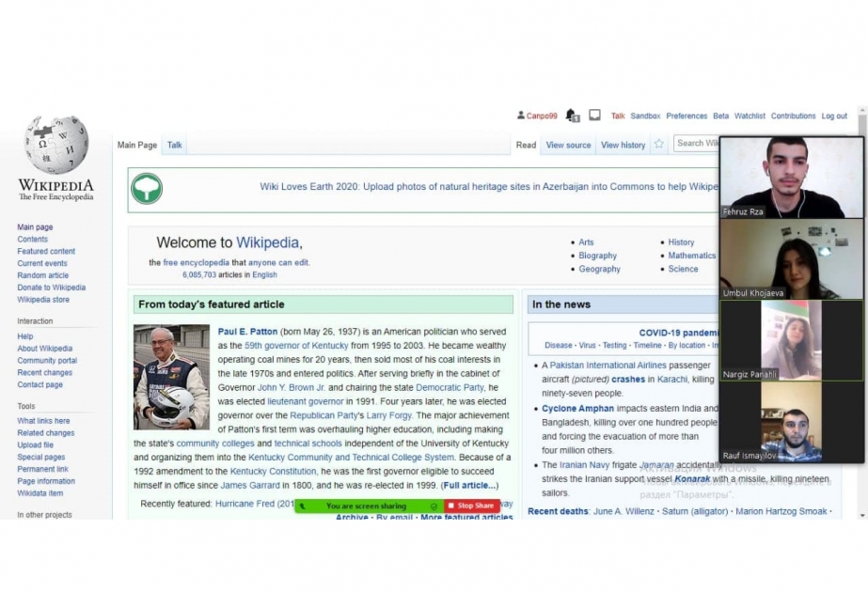Open Preferences in the user menu
This screenshot has height=592, width=868.
[x=687, y=116]
